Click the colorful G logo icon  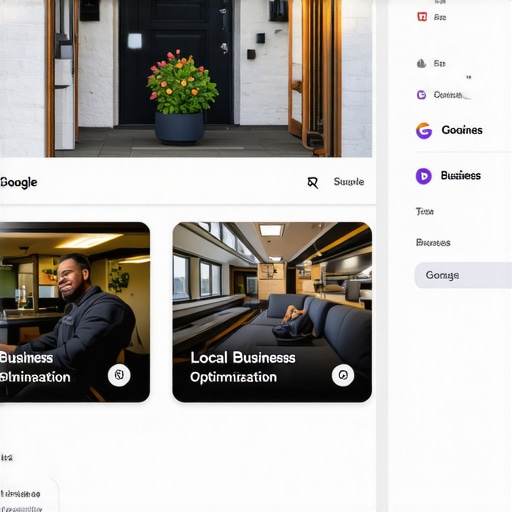coord(424,130)
